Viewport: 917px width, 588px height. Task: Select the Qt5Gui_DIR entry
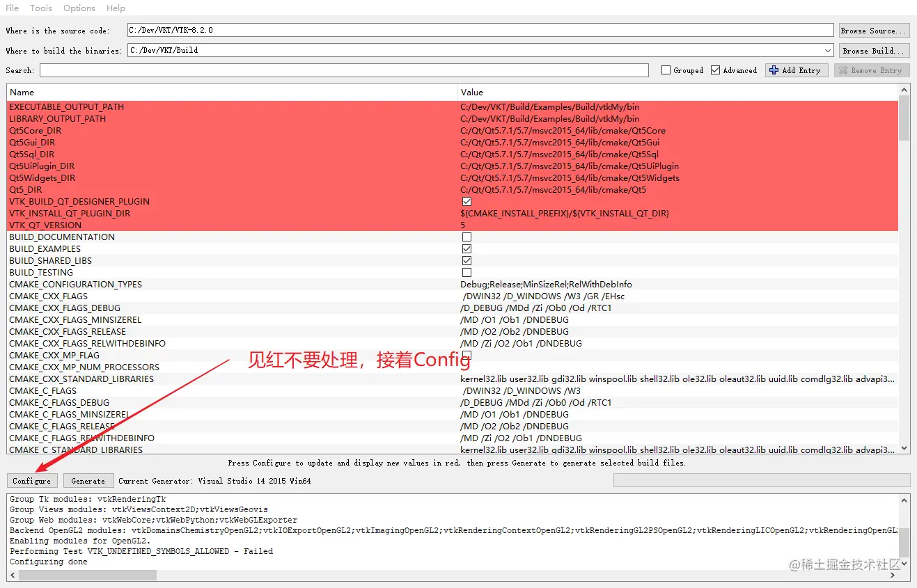(32, 143)
